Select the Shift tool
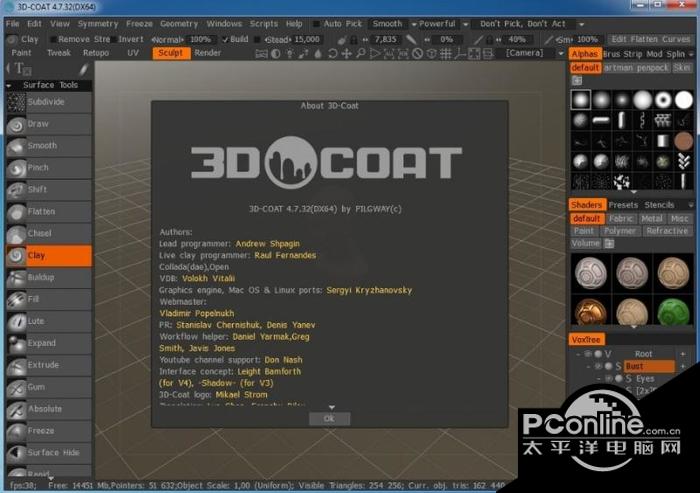 (x=49, y=190)
